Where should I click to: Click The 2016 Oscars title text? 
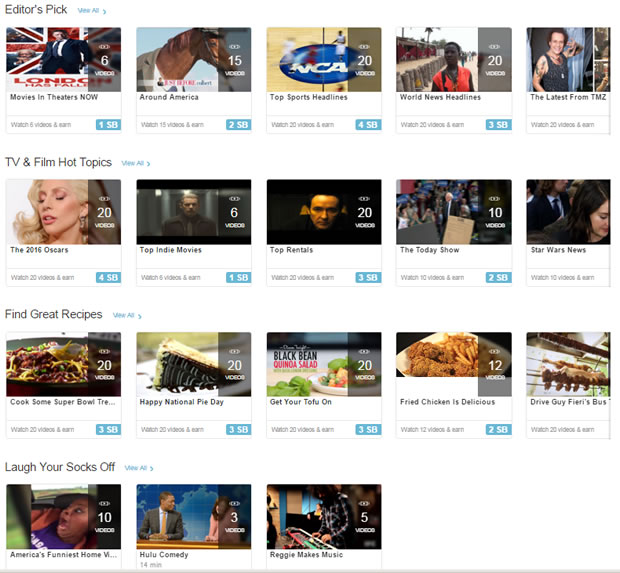point(39,250)
